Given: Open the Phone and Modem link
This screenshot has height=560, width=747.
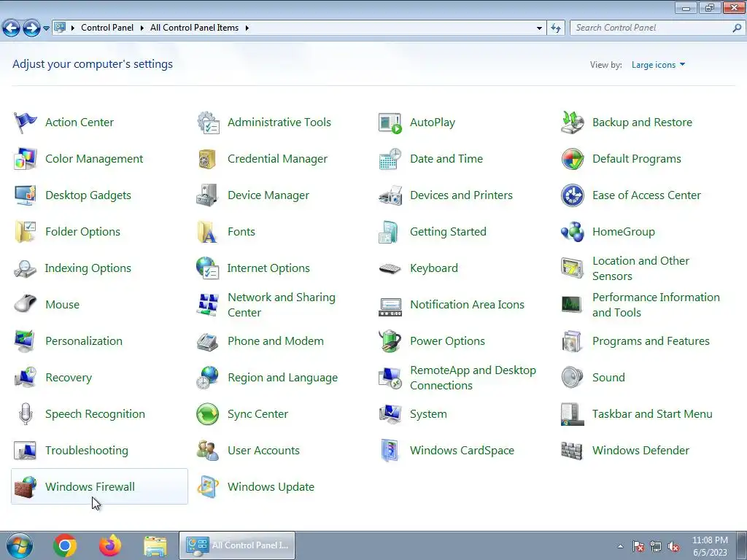Looking at the screenshot, I should pyautogui.click(x=275, y=341).
